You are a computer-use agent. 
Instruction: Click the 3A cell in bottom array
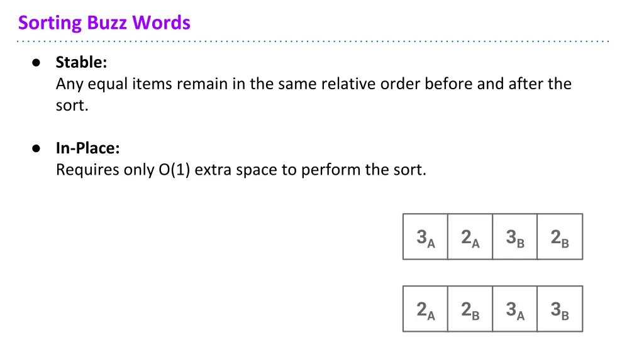(x=514, y=309)
